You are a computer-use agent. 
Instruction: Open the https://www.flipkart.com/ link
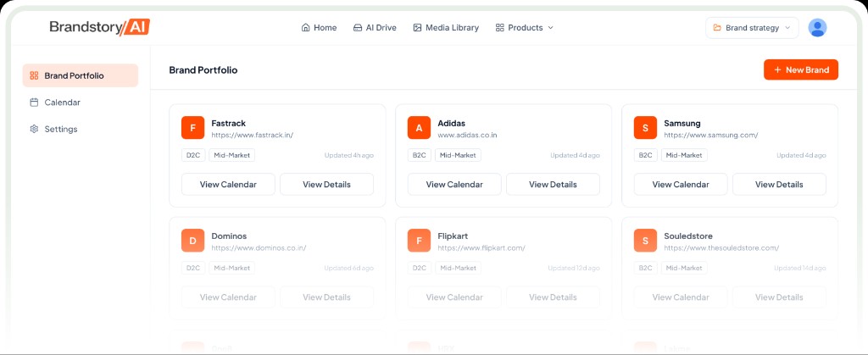click(x=481, y=247)
